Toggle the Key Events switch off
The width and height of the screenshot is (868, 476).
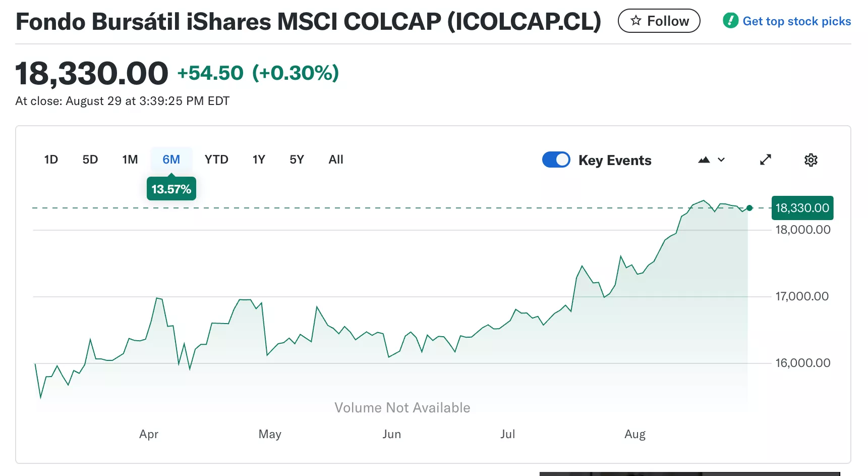556,160
